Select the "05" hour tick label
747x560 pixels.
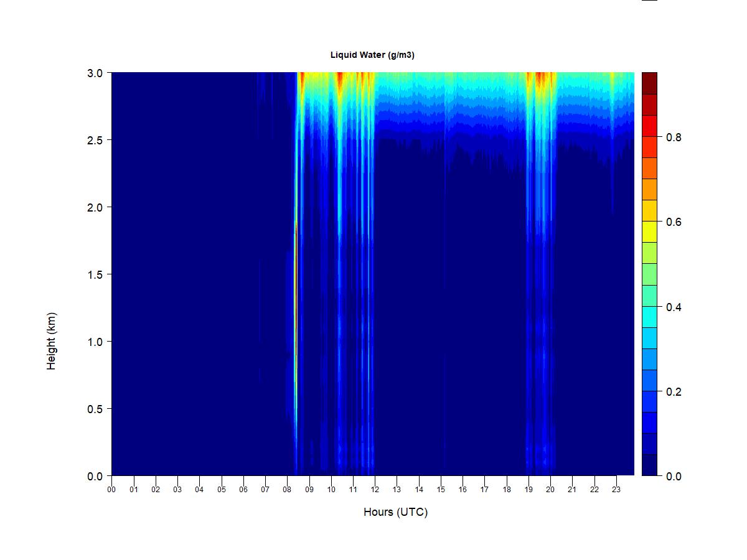coord(221,490)
